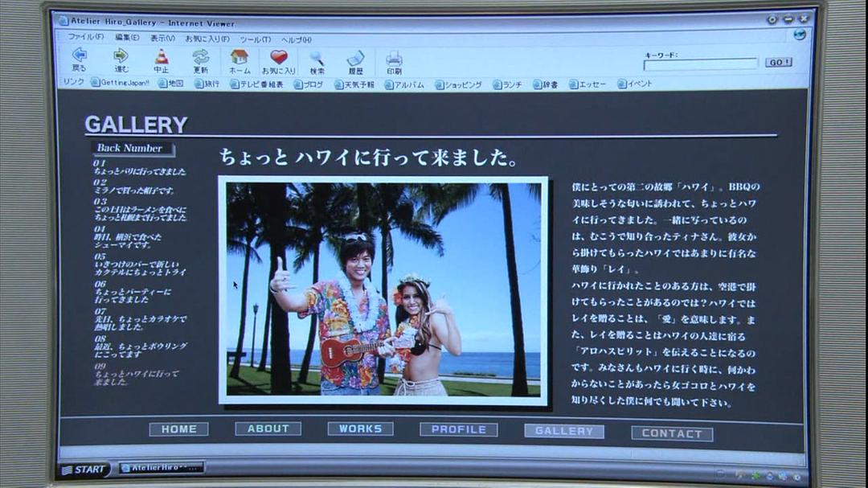Select the PROFILE navigation button

458,429
